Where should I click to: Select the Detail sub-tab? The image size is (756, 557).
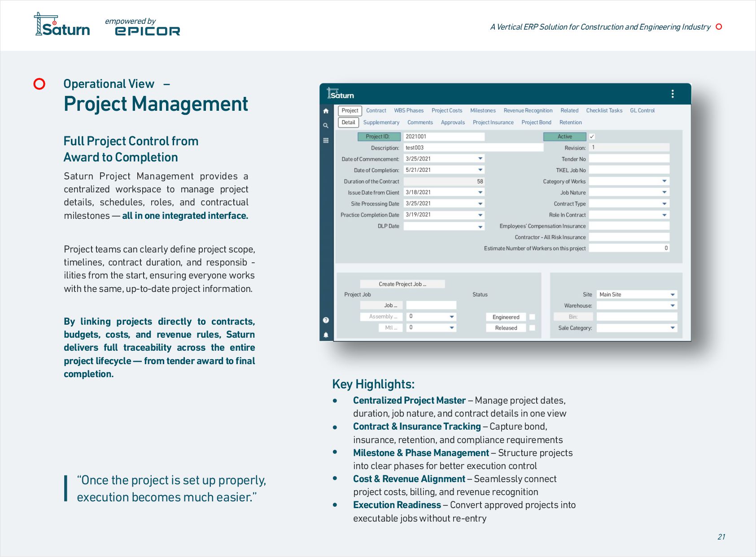tap(349, 122)
